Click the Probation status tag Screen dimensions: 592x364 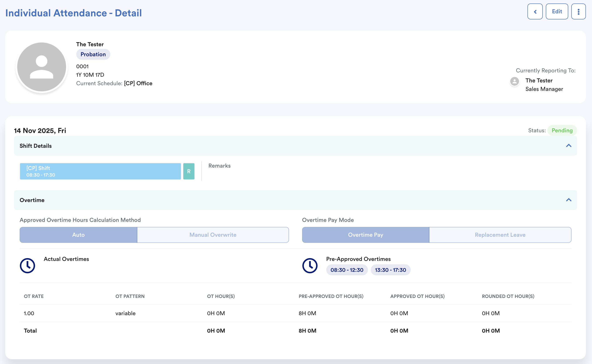[x=93, y=54]
